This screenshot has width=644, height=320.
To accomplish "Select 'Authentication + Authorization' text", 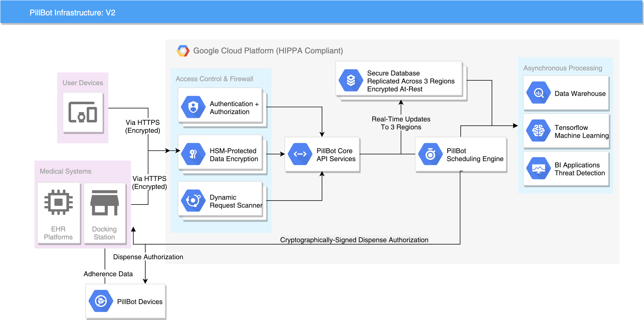I will (x=234, y=108).
